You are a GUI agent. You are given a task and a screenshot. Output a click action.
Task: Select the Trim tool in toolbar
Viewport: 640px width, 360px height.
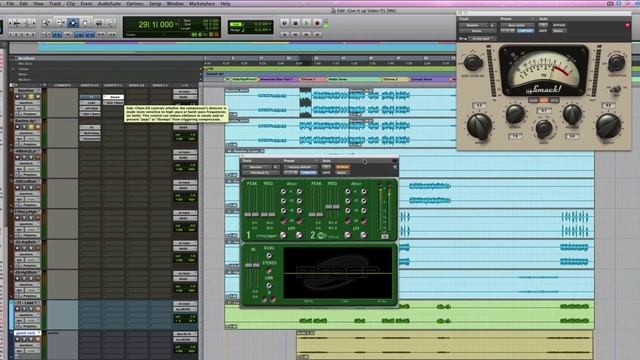(x=60, y=23)
